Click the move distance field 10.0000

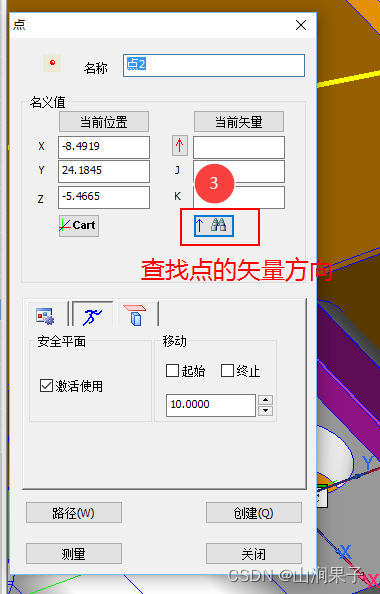pyautogui.click(x=211, y=405)
